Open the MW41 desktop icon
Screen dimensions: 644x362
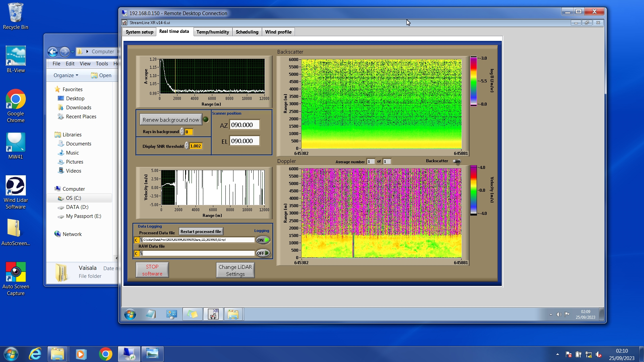click(15, 145)
